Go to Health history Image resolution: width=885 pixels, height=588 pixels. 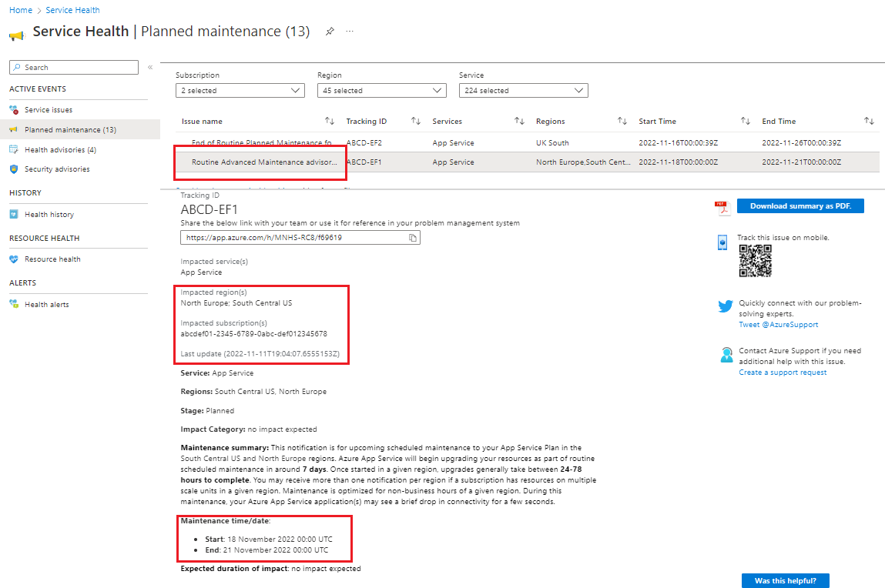pos(49,214)
